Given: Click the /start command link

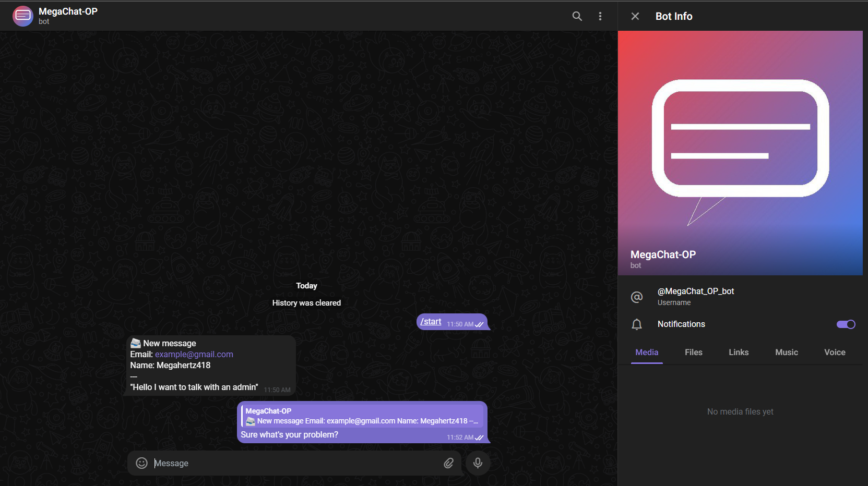Looking at the screenshot, I should 431,322.
